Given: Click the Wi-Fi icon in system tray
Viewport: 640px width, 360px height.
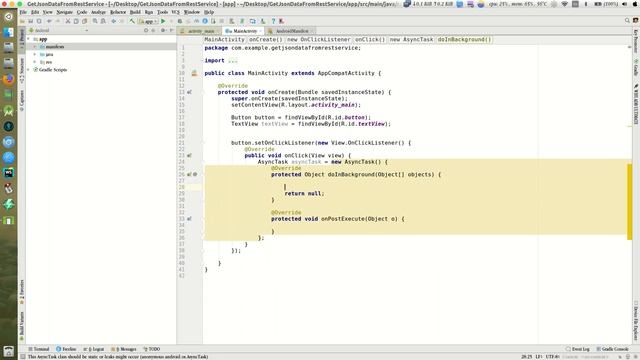Looking at the screenshot, I should pyautogui.click(x=565, y=4).
